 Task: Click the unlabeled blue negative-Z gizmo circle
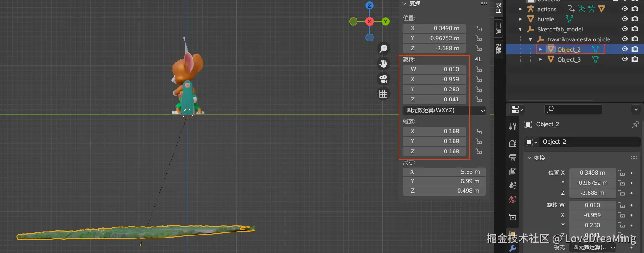pos(370,37)
